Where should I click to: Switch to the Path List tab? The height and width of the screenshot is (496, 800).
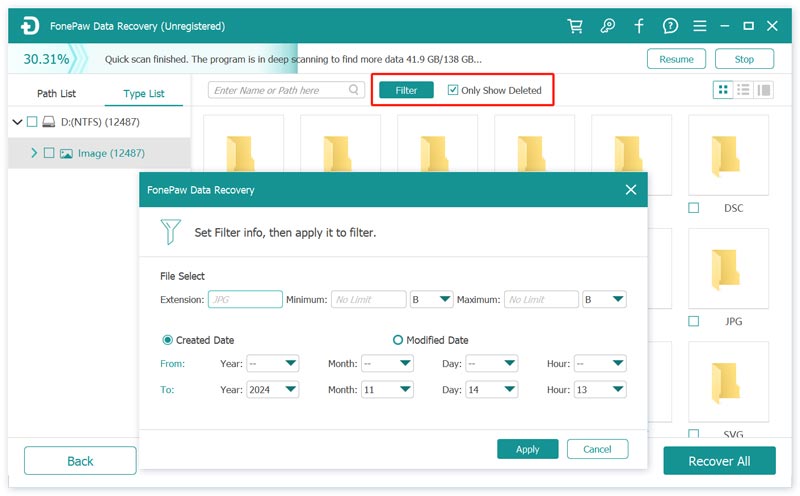tap(56, 94)
